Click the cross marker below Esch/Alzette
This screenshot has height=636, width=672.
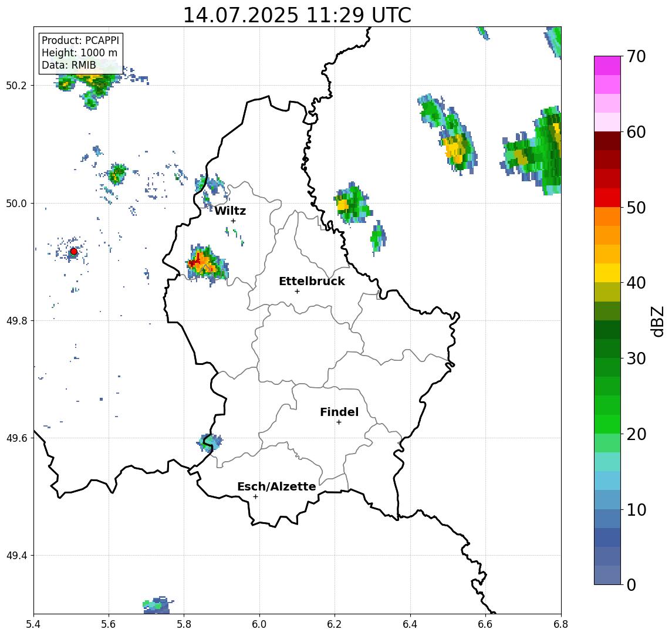[x=256, y=497]
